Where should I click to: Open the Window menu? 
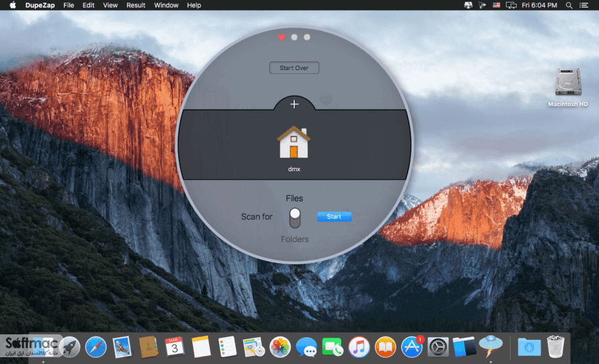point(166,5)
